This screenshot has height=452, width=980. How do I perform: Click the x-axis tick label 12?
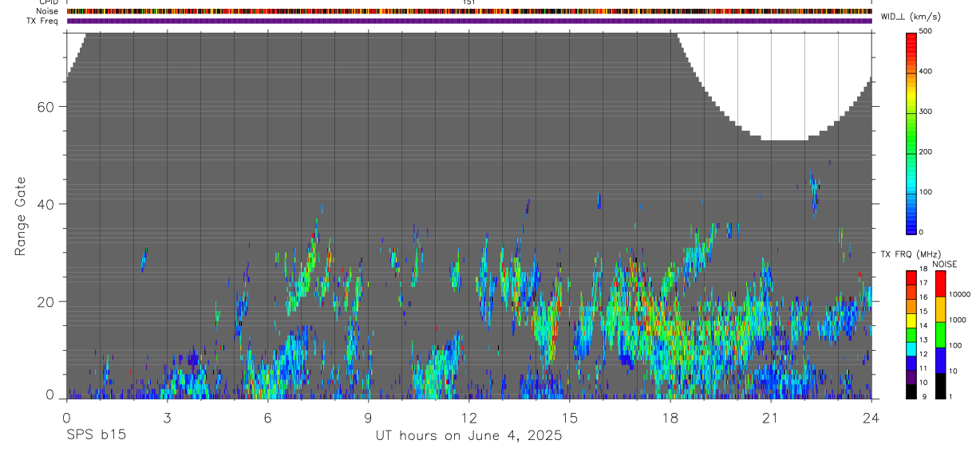(468, 418)
